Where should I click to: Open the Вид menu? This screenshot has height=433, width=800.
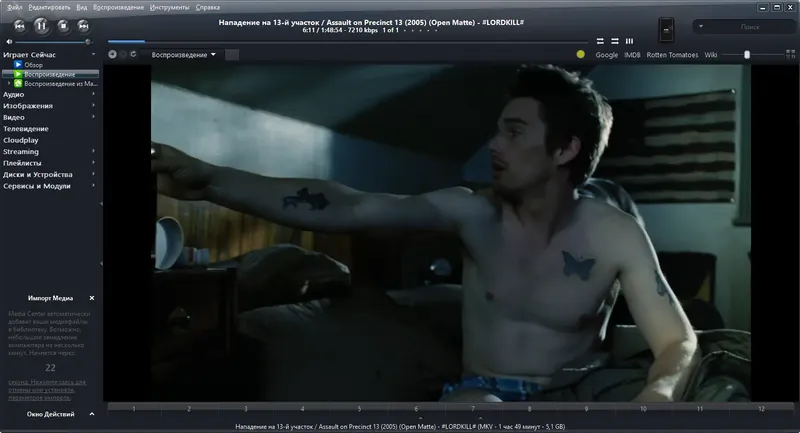[82, 7]
